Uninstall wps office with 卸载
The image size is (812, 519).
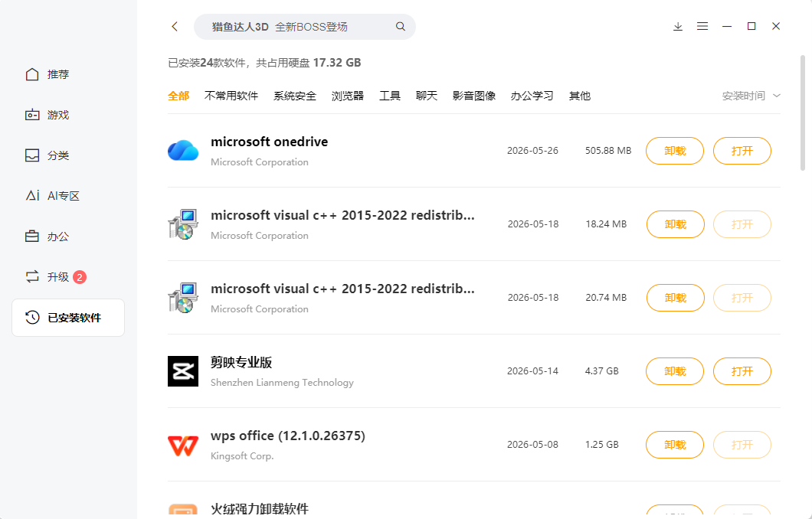coord(675,445)
